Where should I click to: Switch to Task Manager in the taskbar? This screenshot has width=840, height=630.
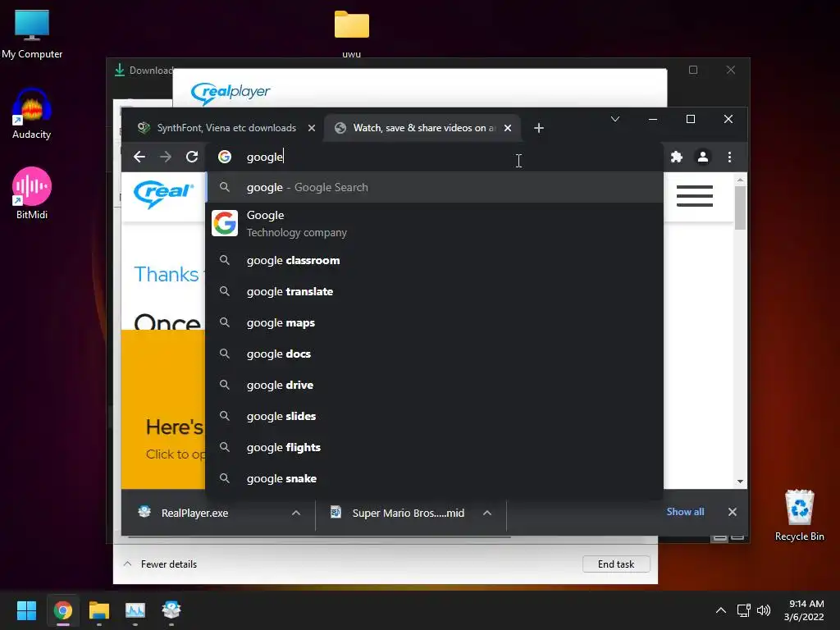click(x=135, y=610)
